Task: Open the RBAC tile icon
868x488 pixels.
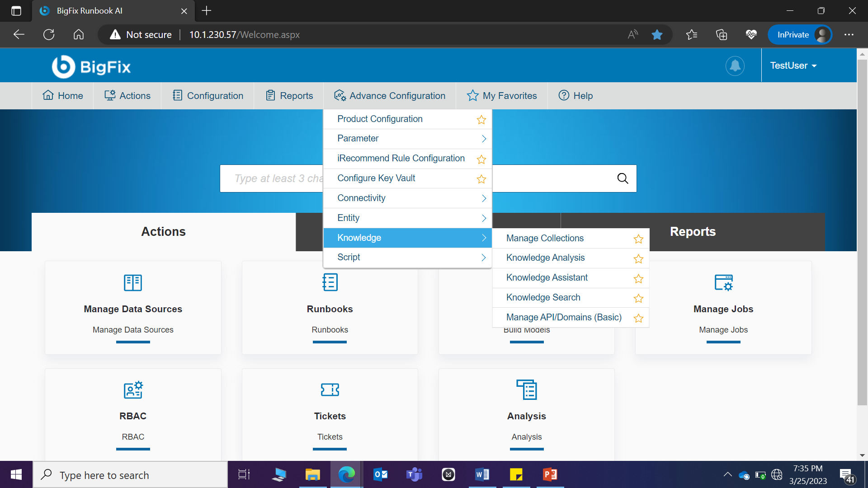Action: point(133,389)
